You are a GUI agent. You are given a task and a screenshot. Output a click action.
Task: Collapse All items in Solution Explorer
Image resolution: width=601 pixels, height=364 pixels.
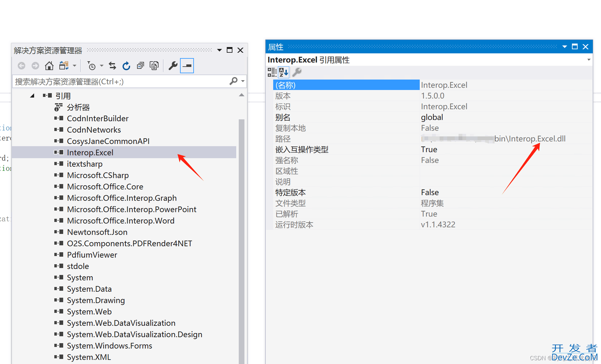(x=140, y=66)
